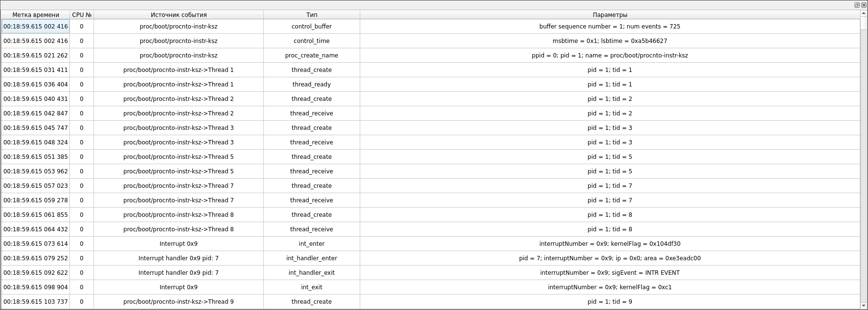
Task: Sort by the Метка времени column header
Action: 36,15
